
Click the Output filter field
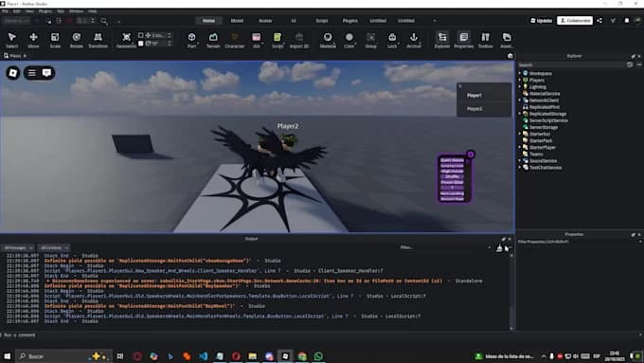(444, 247)
